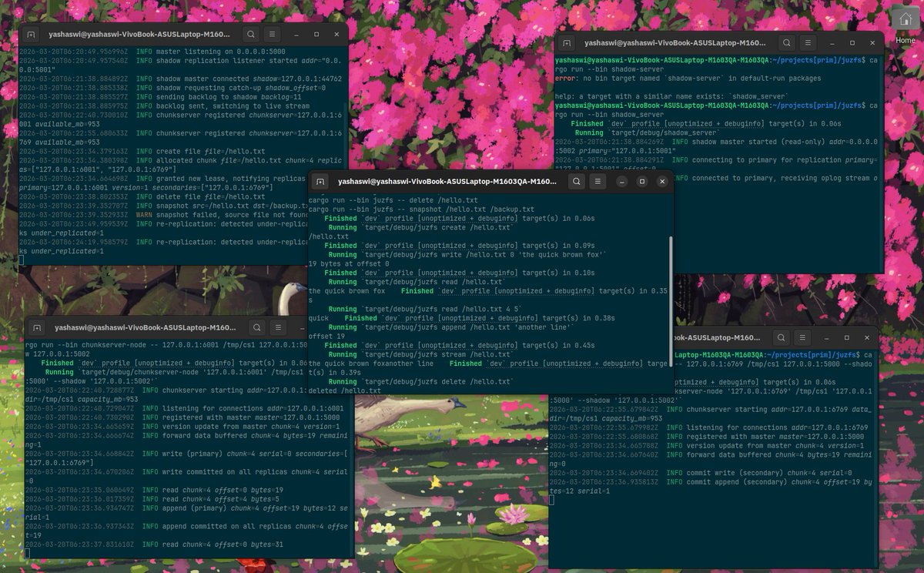Viewport: 924px width, 573px height.
Task: Close the shadow_server terminal window
Action: coord(872,43)
